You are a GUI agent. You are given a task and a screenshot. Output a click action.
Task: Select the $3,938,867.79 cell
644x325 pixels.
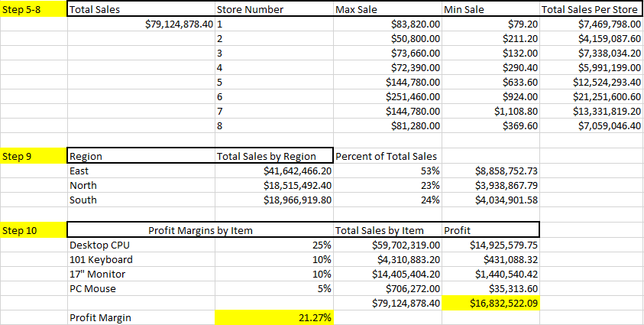coord(490,185)
